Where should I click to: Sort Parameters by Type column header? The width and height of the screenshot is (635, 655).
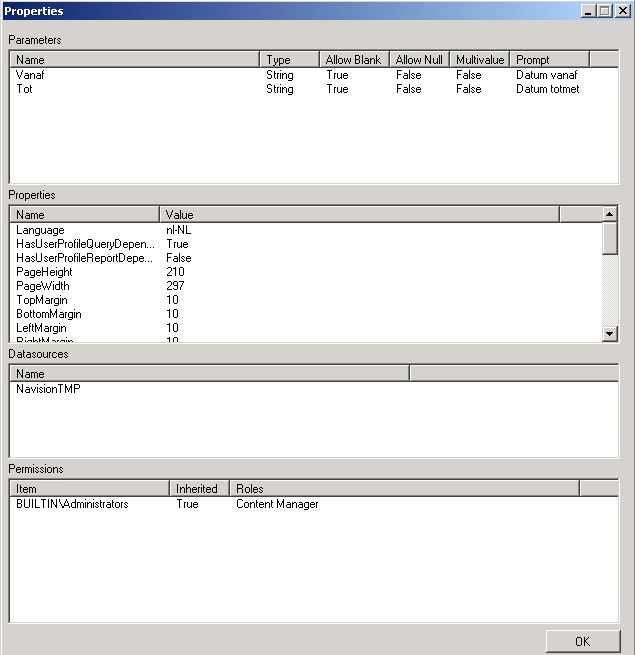290,60
